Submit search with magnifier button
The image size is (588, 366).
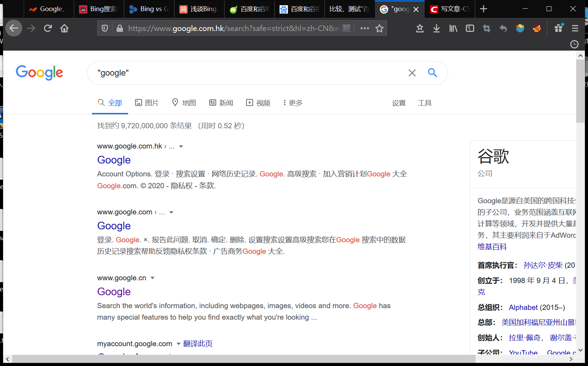pos(432,73)
